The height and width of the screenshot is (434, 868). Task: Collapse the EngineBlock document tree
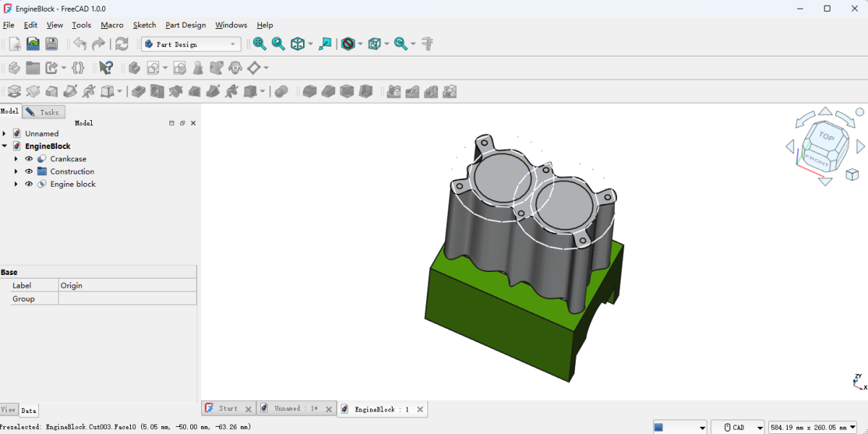4,146
